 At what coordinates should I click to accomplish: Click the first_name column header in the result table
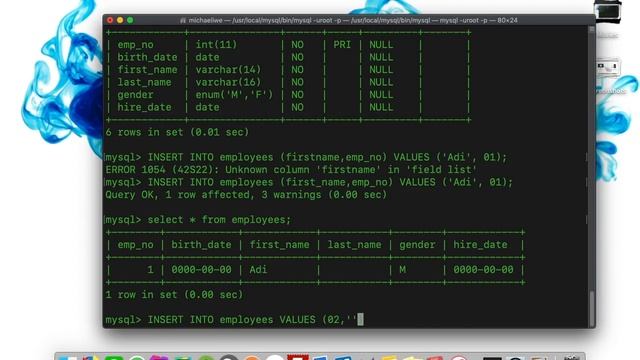(280, 244)
